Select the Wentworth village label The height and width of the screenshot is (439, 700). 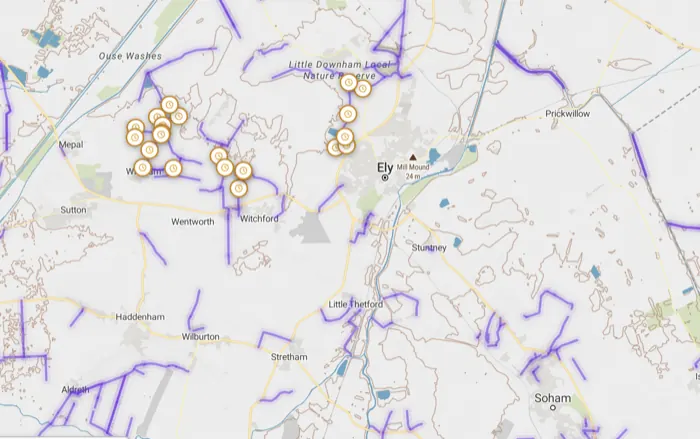click(192, 222)
